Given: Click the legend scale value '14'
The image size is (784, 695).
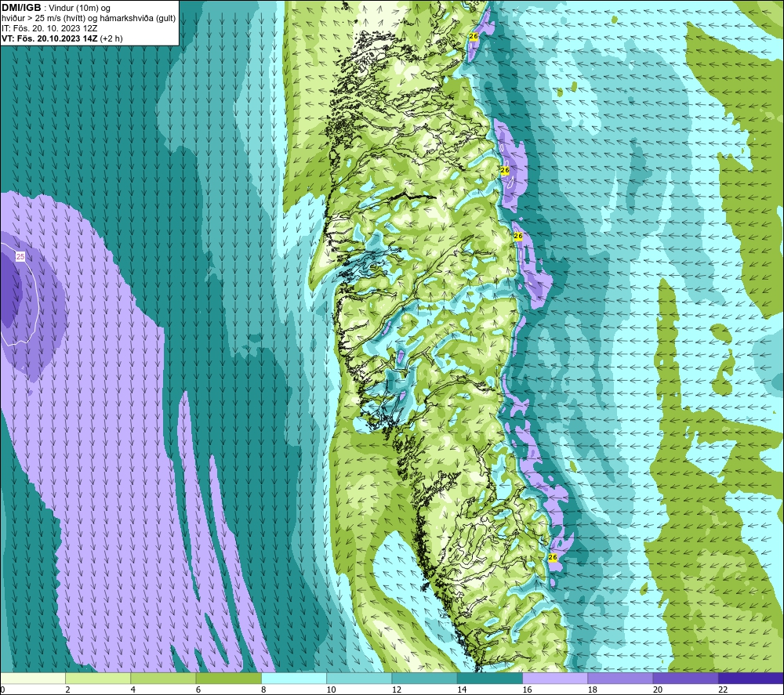Looking at the screenshot, I should click(x=462, y=690).
